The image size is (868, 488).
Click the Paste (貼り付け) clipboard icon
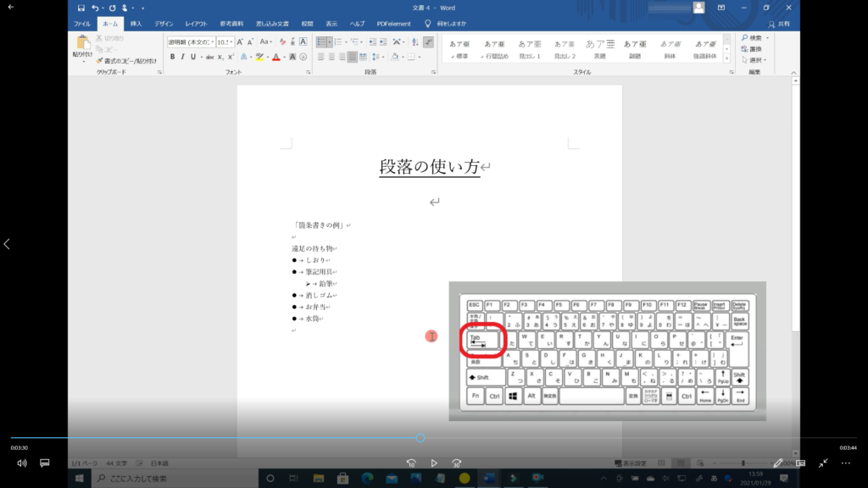click(82, 46)
